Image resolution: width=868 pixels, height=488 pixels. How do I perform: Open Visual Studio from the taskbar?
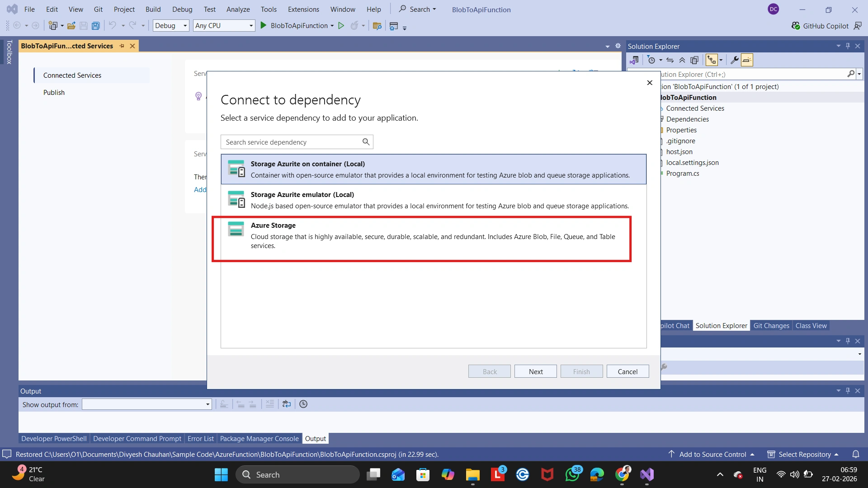click(647, 474)
